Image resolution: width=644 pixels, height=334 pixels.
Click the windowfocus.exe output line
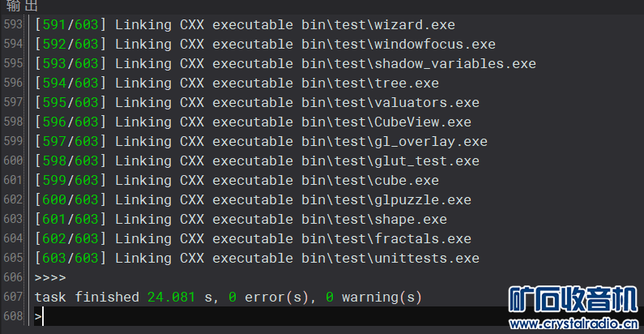point(264,45)
